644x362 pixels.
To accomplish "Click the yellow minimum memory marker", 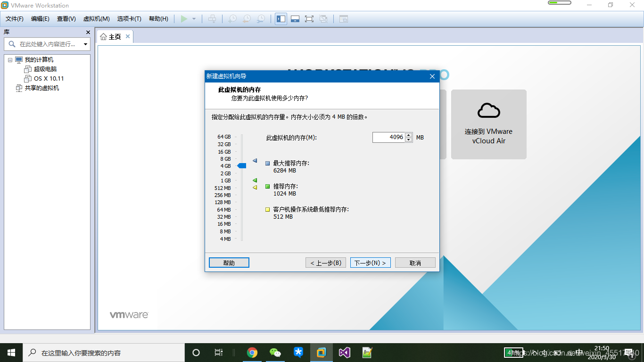I will [x=255, y=187].
